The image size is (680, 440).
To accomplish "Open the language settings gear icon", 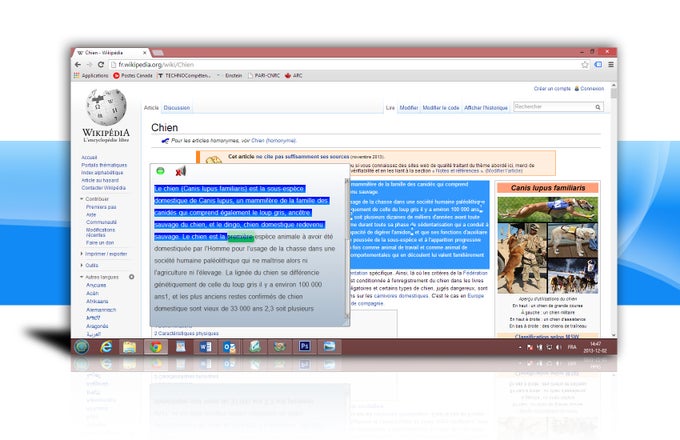I will pyautogui.click(x=131, y=277).
